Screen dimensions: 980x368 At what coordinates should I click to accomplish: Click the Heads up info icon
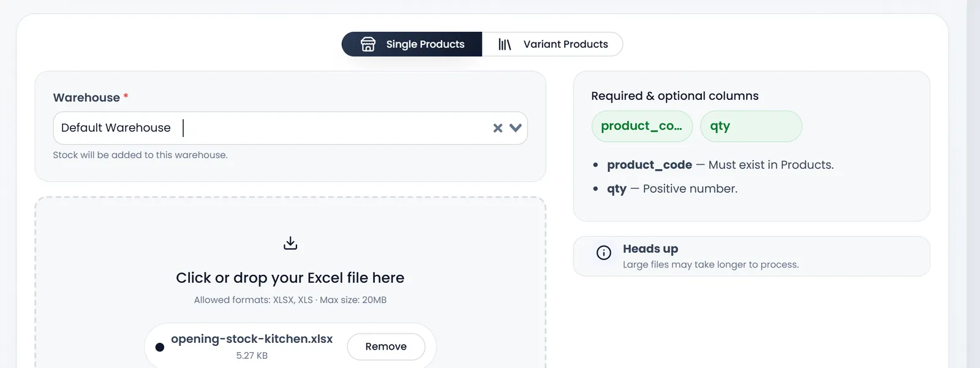tap(604, 253)
